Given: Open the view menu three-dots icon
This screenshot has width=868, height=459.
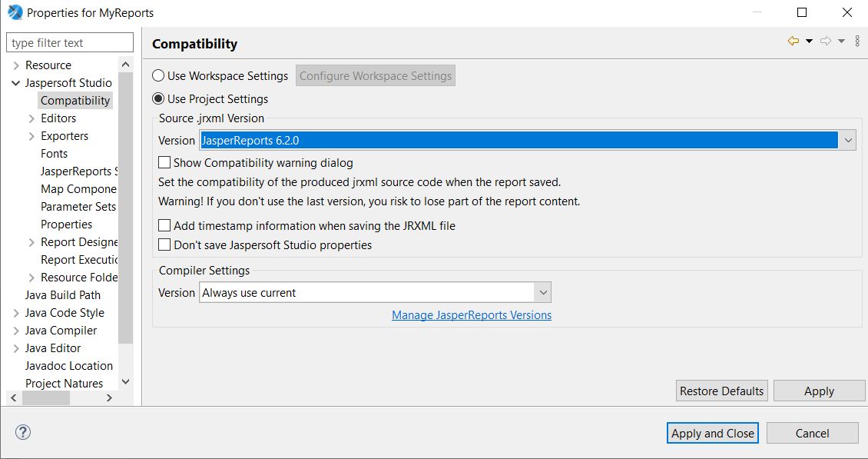Looking at the screenshot, I should pos(857,41).
